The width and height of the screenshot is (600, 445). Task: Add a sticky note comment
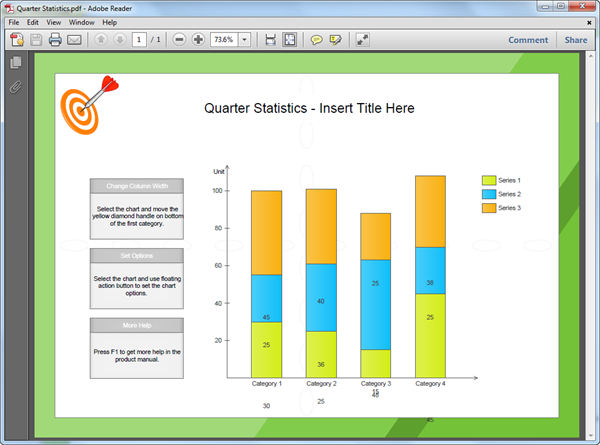(x=316, y=40)
